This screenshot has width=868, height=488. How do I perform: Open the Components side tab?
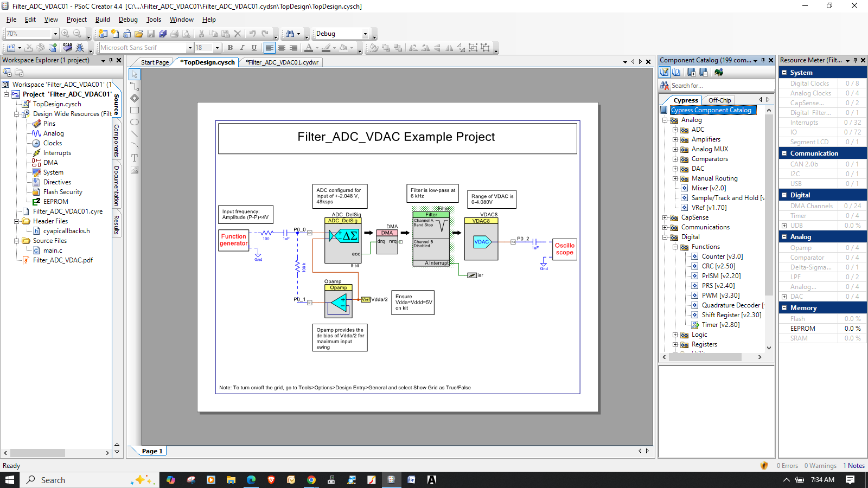pyautogui.click(x=117, y=141)
